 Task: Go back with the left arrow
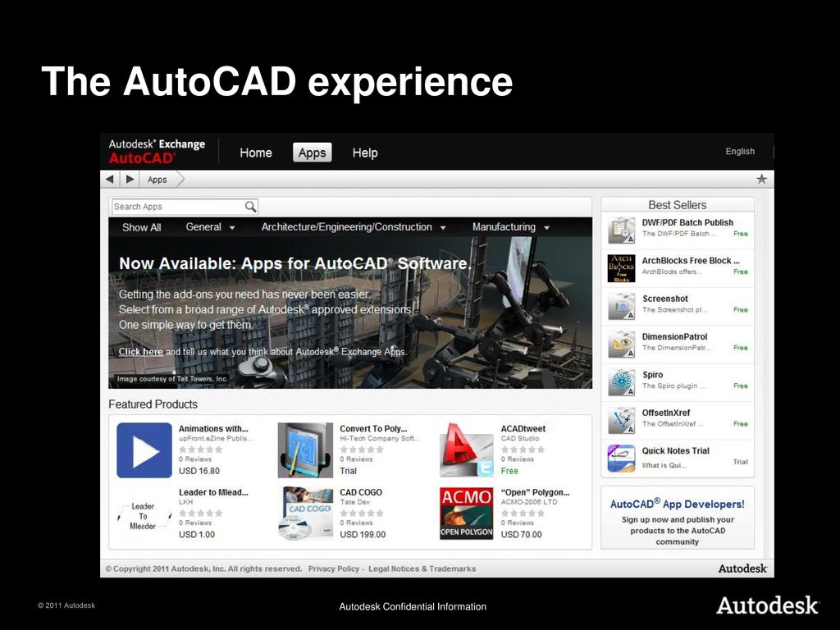coord(110,179)
